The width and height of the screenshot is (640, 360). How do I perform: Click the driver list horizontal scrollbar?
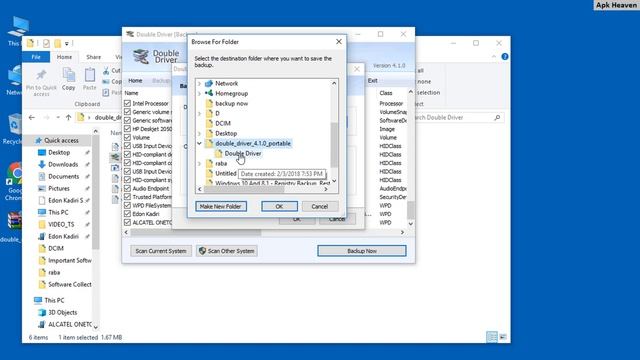pos(196,232)
